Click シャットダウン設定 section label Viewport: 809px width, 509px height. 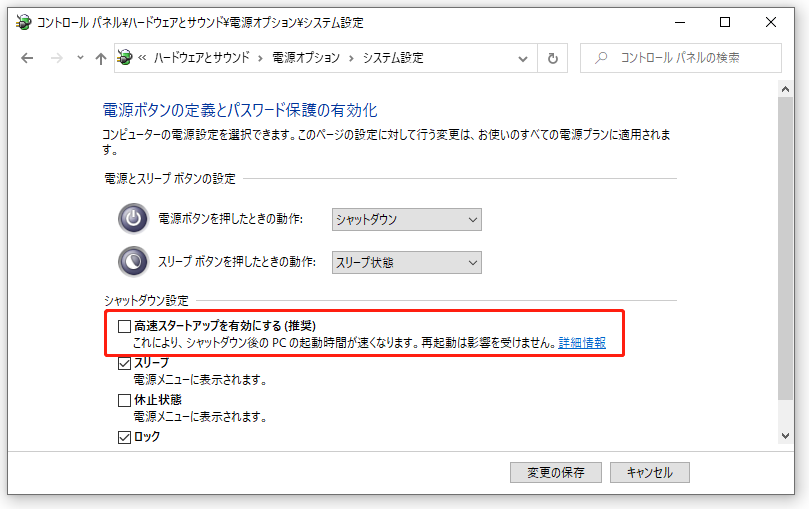tap(147, 300)
